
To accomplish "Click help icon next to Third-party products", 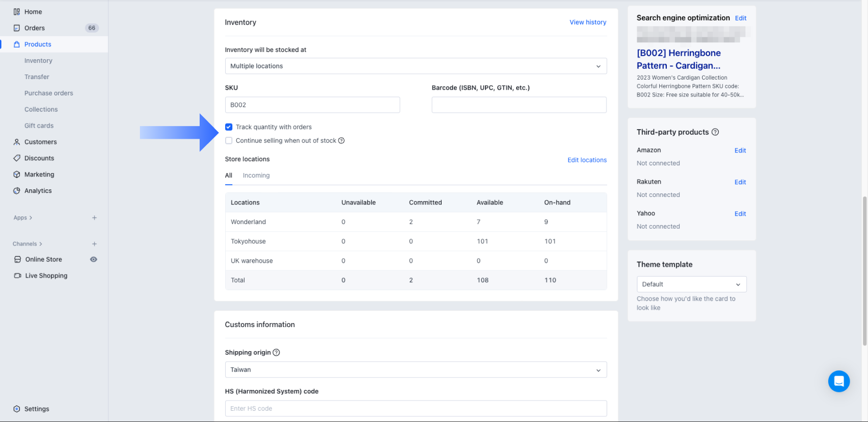I will [715, 132].
